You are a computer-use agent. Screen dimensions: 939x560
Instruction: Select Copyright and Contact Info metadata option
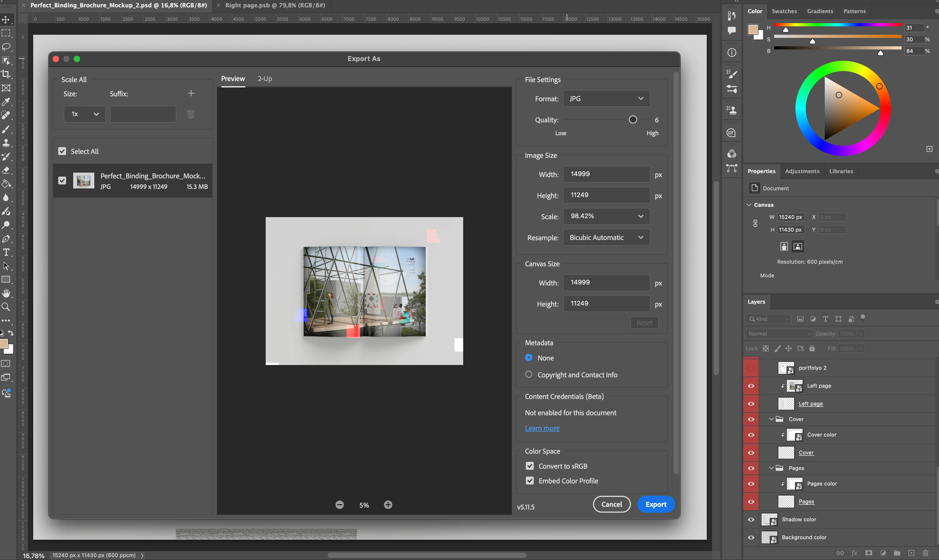[528, 374]
